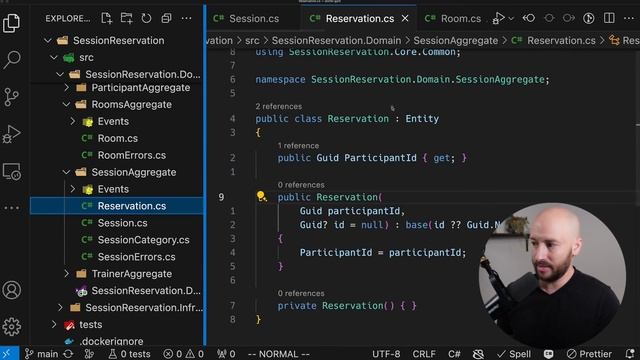
Task: Open the dropdown arrow next to Run icon
Action: click(x=511, y=19)
